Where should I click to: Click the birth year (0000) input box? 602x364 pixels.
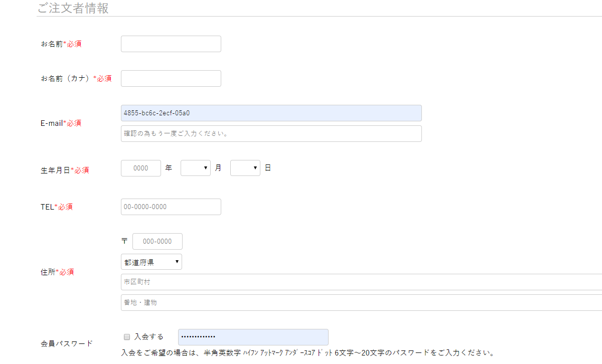coord(140,168)
